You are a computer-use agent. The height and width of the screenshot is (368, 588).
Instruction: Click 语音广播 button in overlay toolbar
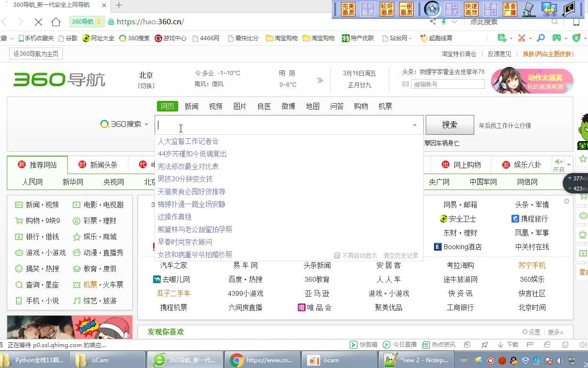tap(510, 9)
